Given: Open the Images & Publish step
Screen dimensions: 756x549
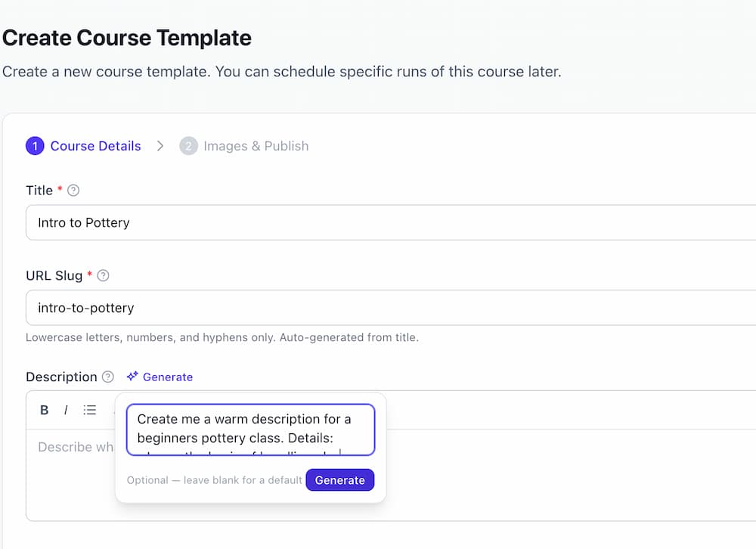Looking at the screenshot, I should (x=255, y=145).
